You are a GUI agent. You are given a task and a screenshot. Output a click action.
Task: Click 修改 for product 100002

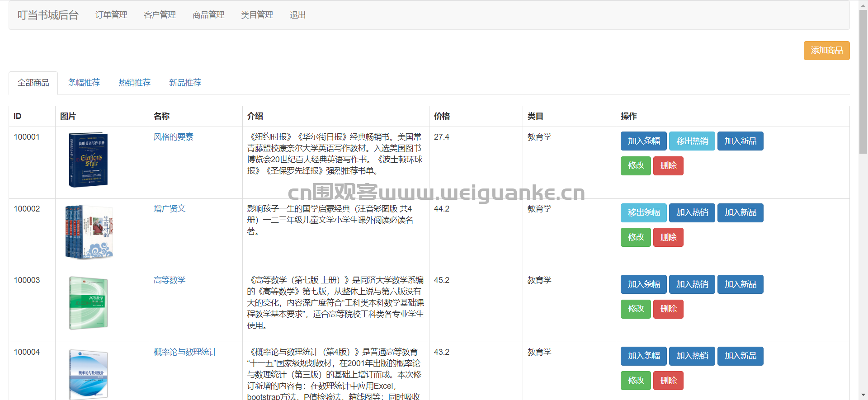tap(636, 237)
